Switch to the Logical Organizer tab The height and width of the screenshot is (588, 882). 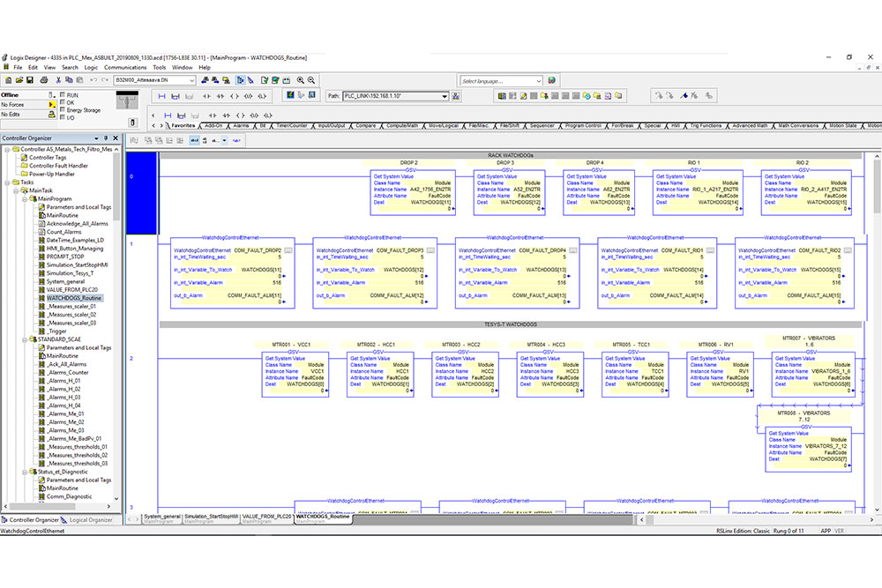87,520
